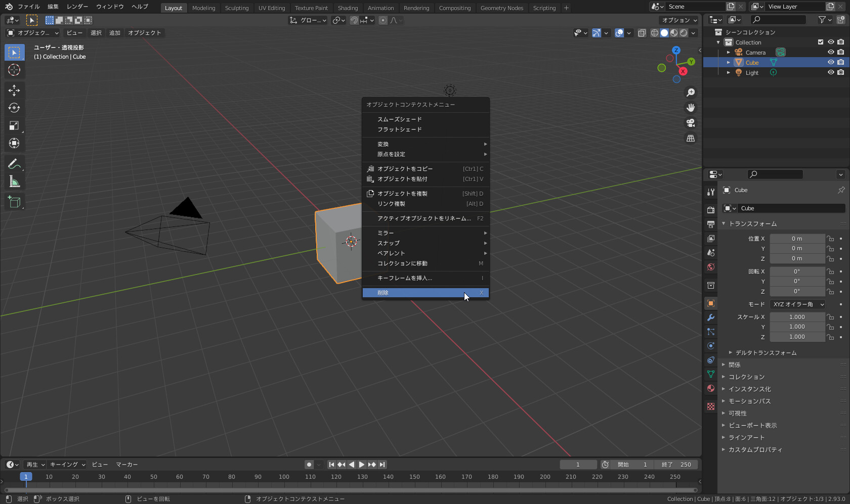
Task: Toggle X-ray view in viewport header
Action: [642, 33]
